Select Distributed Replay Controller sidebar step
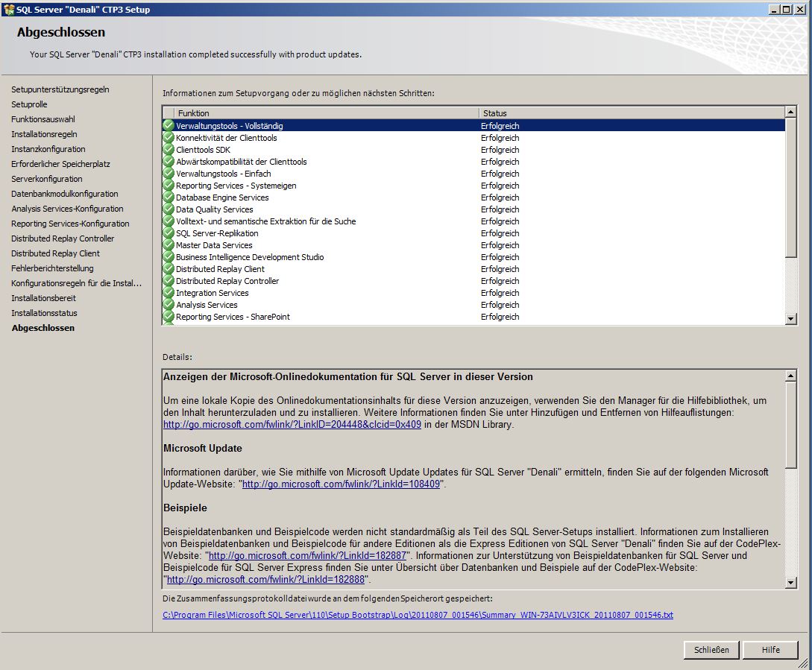812x670 pixels. click(x=63, y=238)
